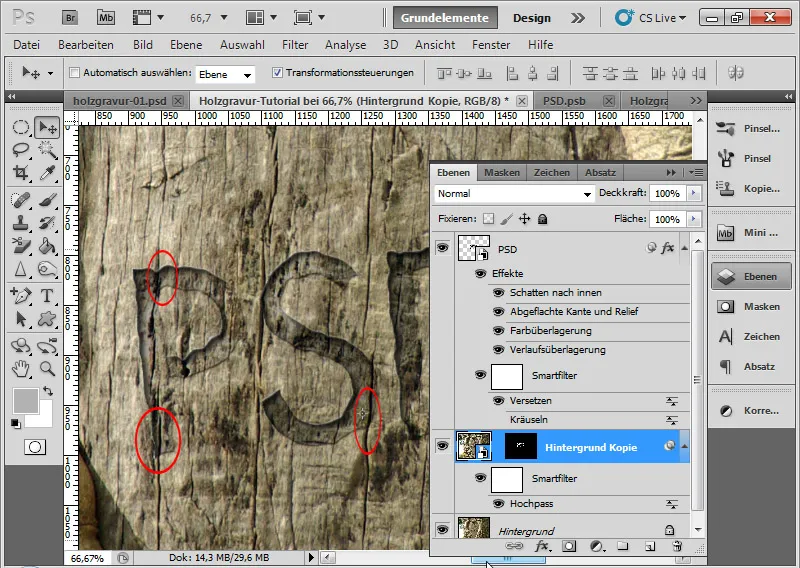Toggle Farbüberlagerung effect visibility

pos(498,331)
